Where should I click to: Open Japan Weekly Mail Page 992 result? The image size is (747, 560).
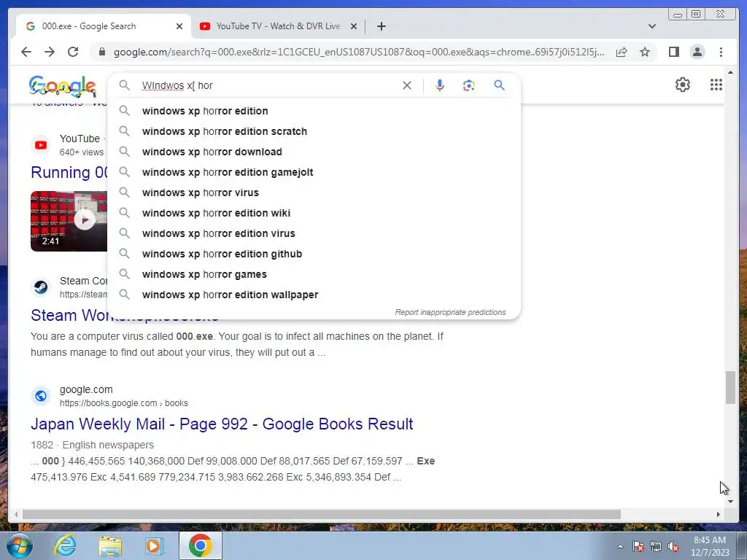coord(222,424)
